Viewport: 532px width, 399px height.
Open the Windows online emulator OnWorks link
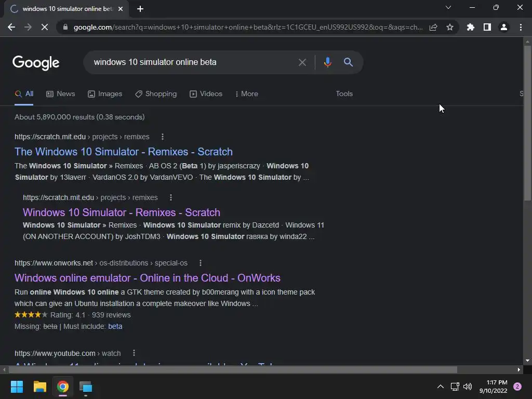148,278
